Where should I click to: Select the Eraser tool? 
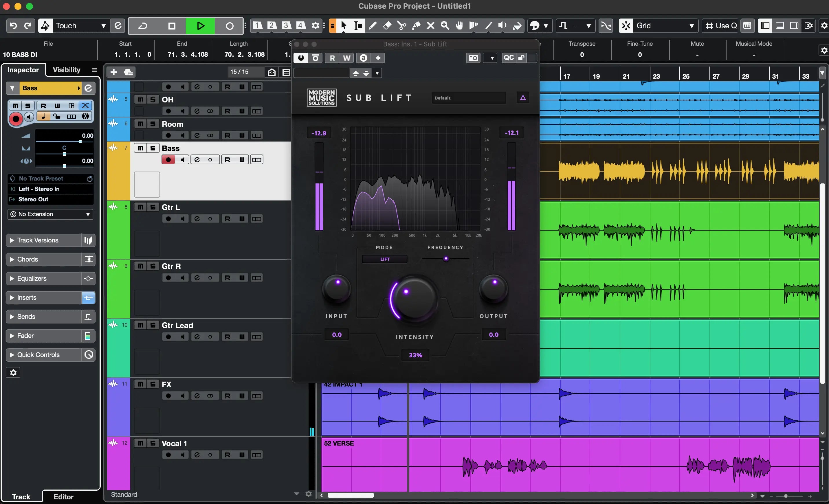click(387, 26)
